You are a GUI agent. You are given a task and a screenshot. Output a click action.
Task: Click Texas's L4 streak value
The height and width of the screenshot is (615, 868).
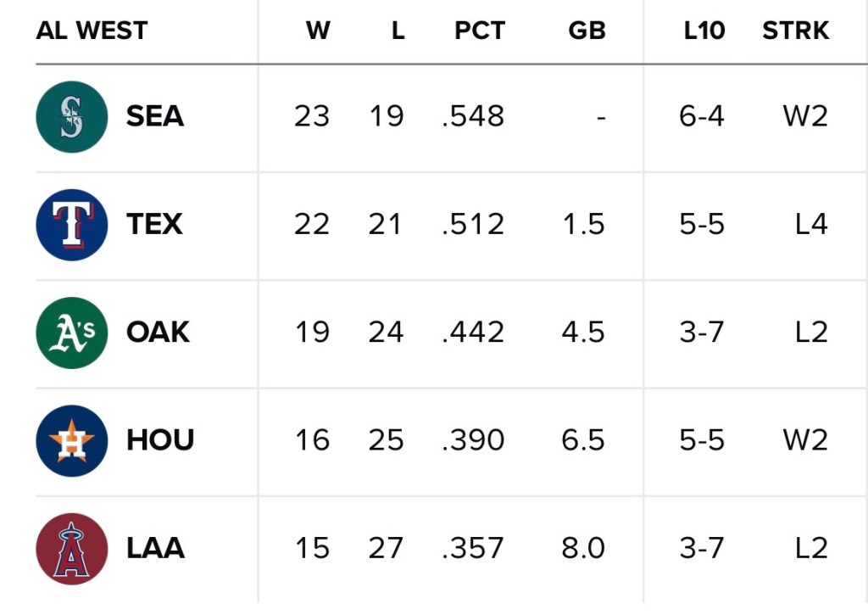click(811, 225)
